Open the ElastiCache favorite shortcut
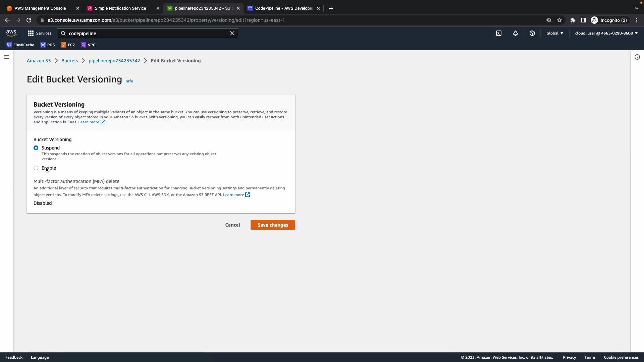This screenshot has height=362, width=644. click(20, 45)
